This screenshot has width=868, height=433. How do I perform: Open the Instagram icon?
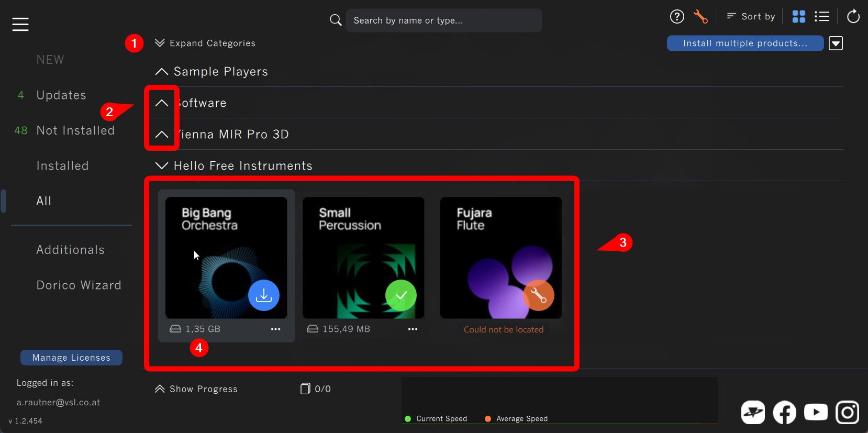pyautogui.click(x=848, y=413)
